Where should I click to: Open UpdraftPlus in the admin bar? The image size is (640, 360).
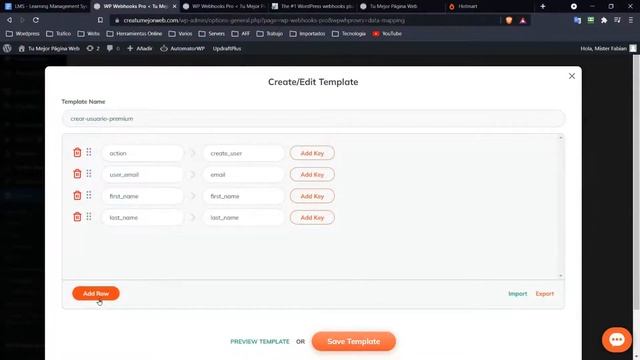227,48
